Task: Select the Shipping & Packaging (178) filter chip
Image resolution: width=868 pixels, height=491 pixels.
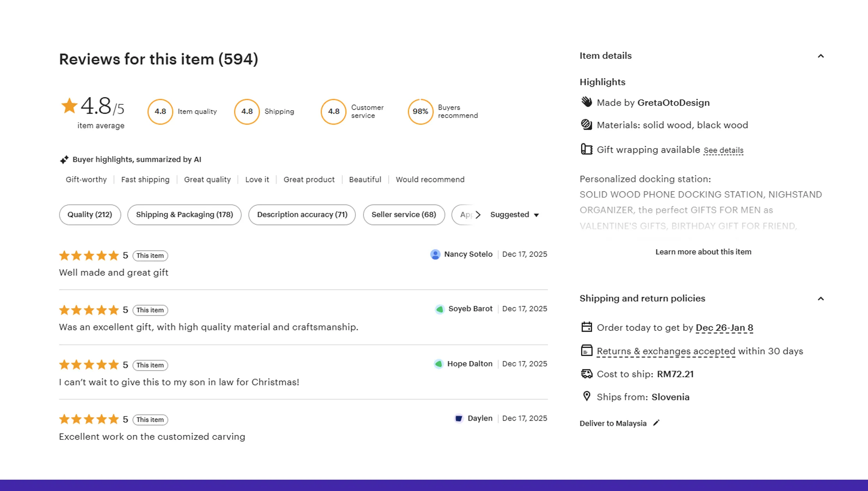Action: click(x=184, y=214)
